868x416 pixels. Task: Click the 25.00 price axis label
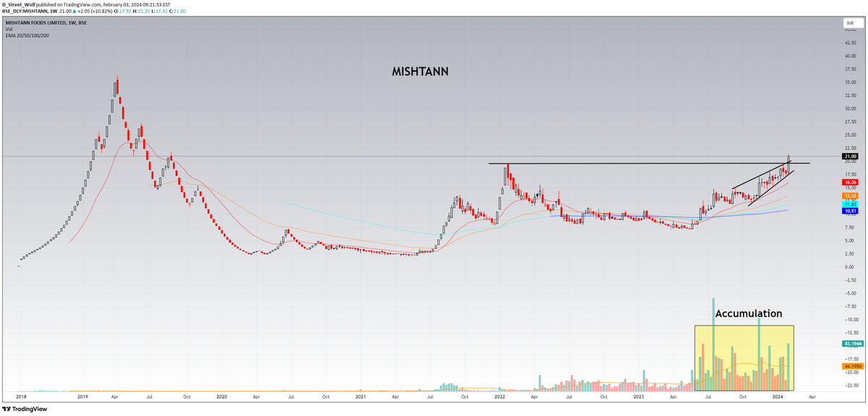click(x=850, y=135)
